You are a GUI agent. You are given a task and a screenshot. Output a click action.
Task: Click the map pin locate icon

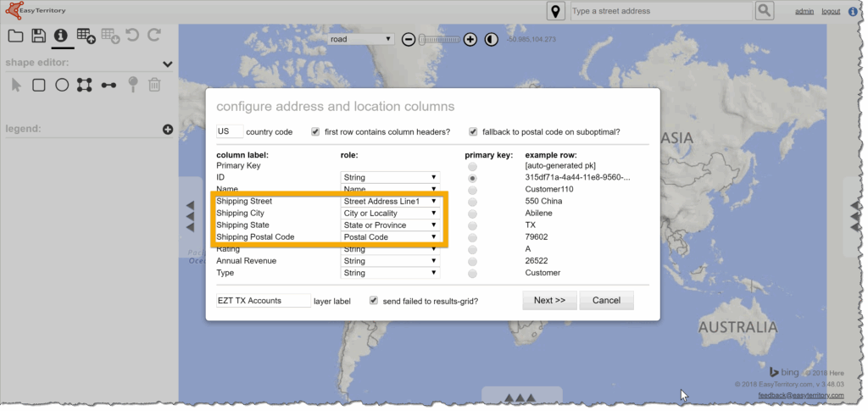tap(555, 11)
